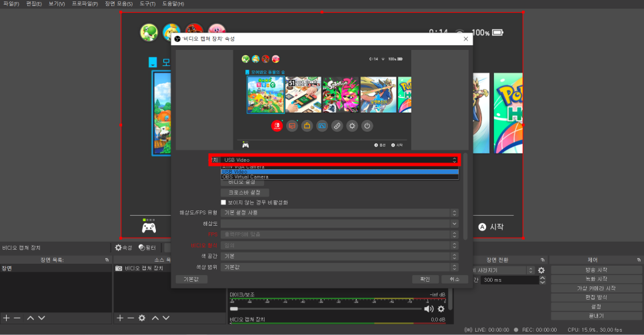The height and width of the screenshot is (335, 644).
Task: Open the scene transition 사라지기 dropdown
Action: (503, 270)
